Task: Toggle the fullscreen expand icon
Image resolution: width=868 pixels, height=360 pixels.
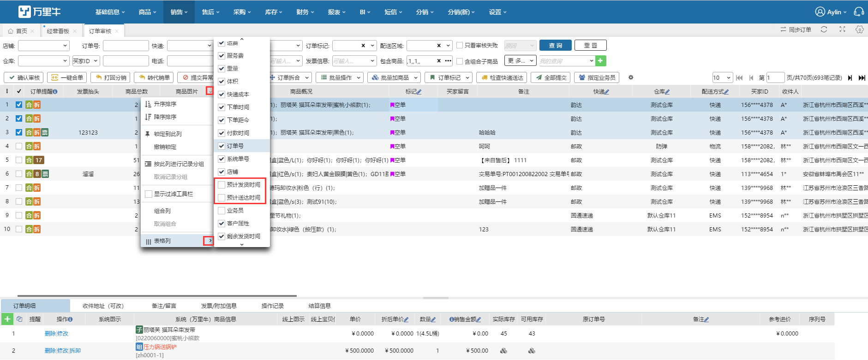Action: pos(842,30)
